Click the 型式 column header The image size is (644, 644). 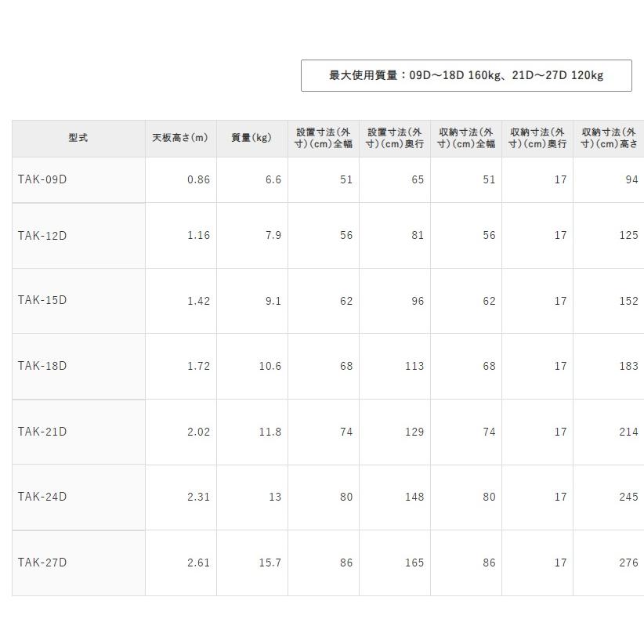coord(78,138)
